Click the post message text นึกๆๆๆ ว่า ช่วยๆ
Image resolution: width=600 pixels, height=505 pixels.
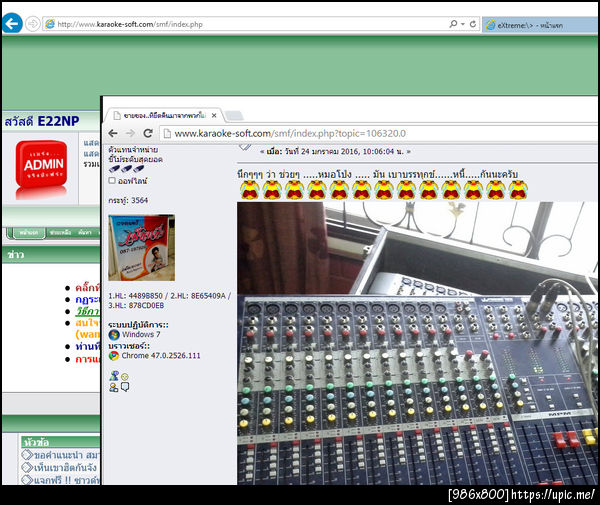click(x=377, y=174)
